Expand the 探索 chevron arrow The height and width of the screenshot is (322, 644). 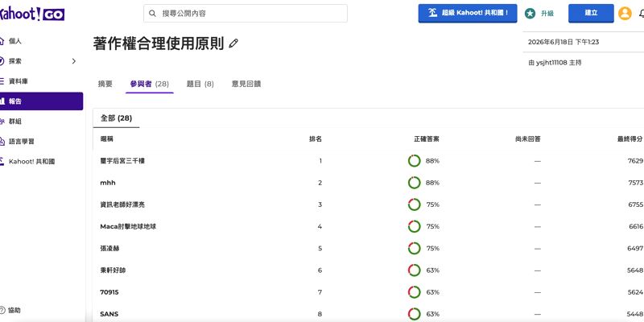[x=74, y=61]
